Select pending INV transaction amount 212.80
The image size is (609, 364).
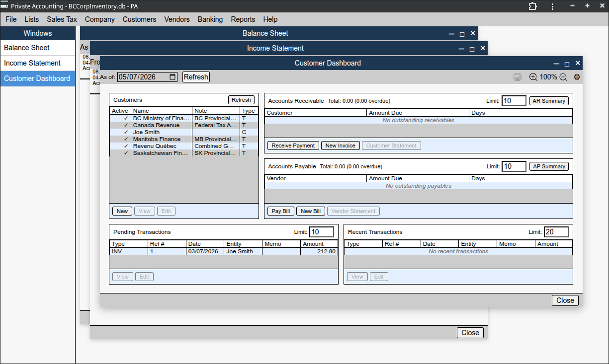[x=319, y=251]
